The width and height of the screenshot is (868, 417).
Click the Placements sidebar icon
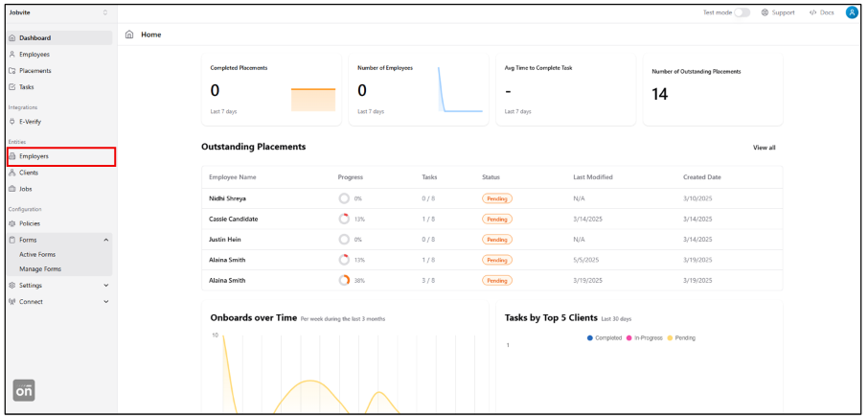click(12, 71)
